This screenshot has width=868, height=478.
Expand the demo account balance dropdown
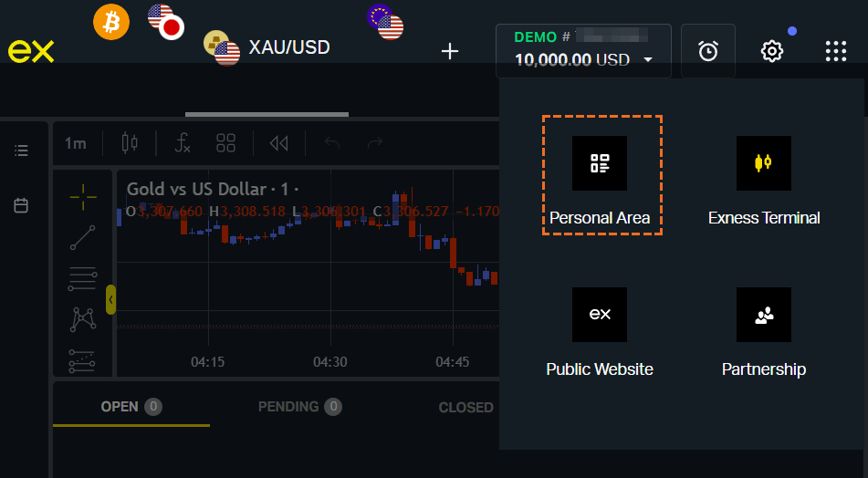583,51
